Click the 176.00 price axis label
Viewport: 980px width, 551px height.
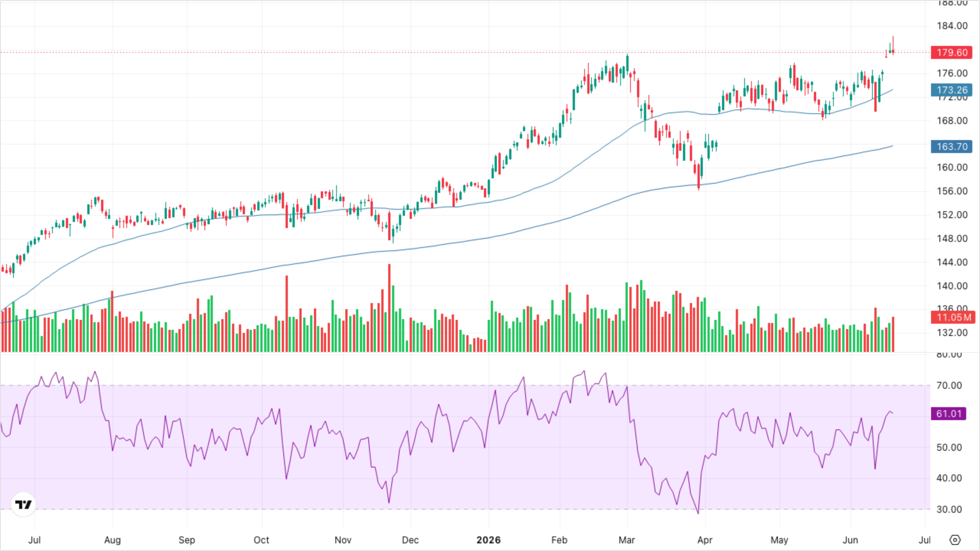point(952,73)
